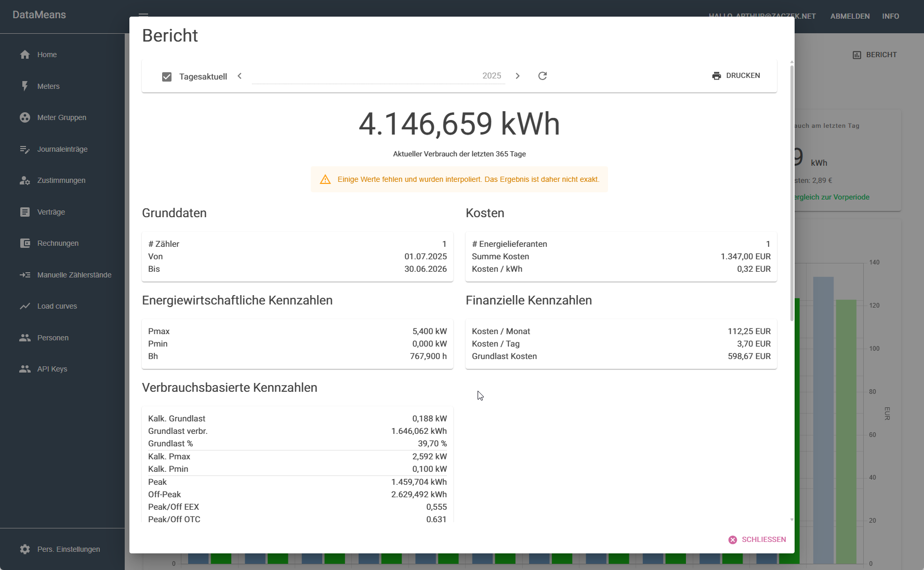The width and height of the screenshot is (924, 570).
Task: Click the Meters lightning bolt icon
Action: [x=25, y=86]
